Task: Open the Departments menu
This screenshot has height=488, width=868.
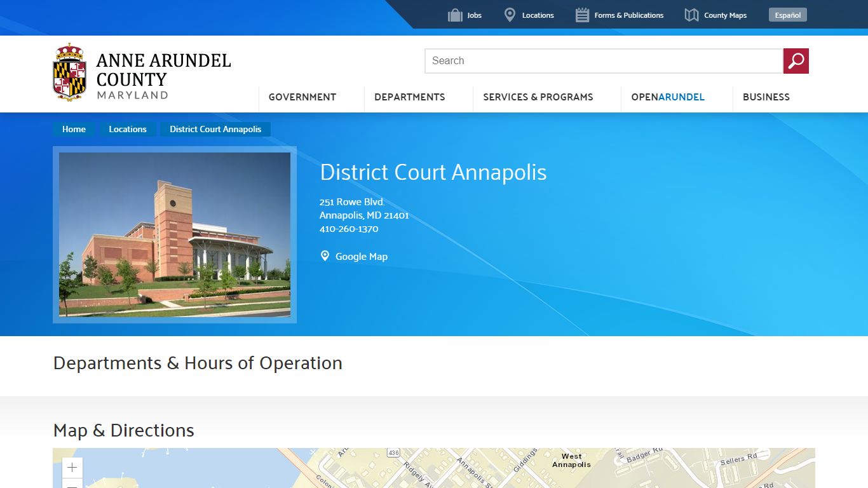Action: (410, 97)
